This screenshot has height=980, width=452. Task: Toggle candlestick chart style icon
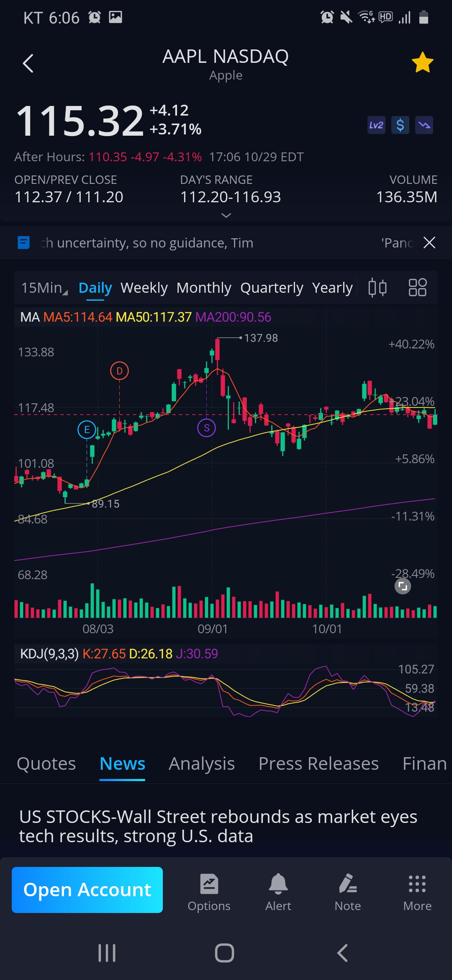click(377, 288)
